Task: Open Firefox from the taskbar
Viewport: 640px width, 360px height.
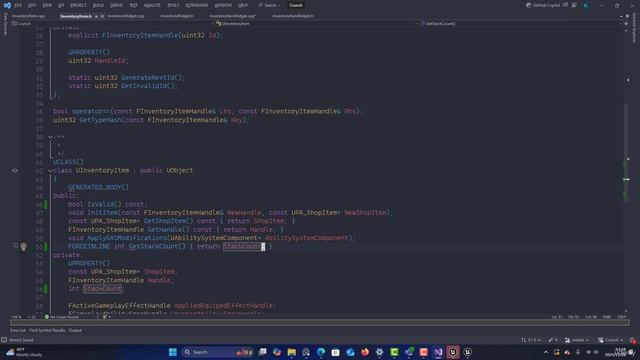Action: 365,352
